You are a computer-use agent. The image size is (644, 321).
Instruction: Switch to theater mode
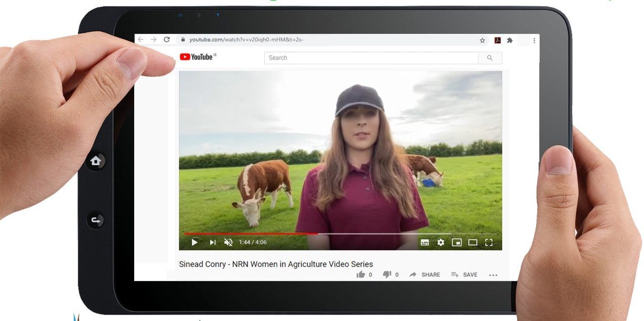(473, 242)
